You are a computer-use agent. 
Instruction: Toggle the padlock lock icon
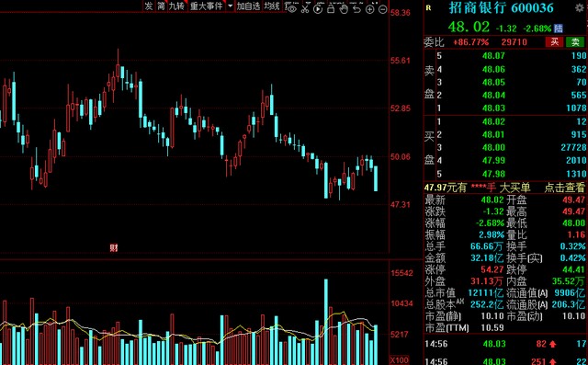331,8
